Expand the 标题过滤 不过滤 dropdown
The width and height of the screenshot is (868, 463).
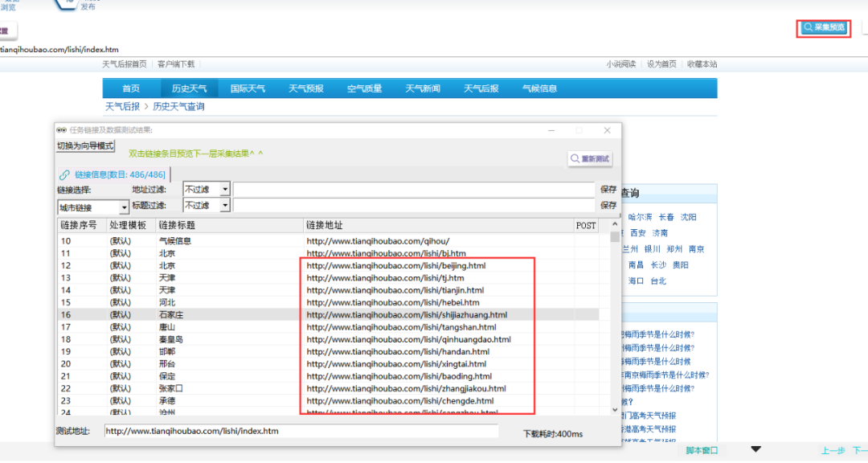pos(225,206)
